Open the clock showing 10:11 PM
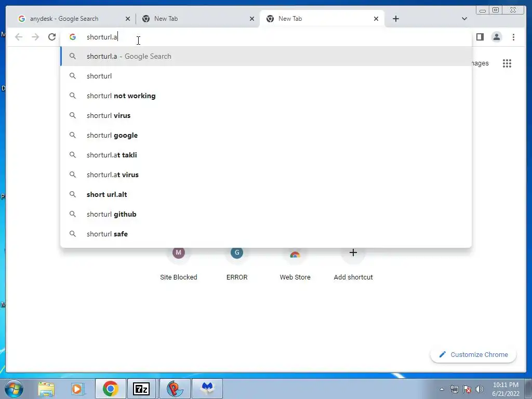Viewport: 532px width, 399px height. [x=506, y=389]
